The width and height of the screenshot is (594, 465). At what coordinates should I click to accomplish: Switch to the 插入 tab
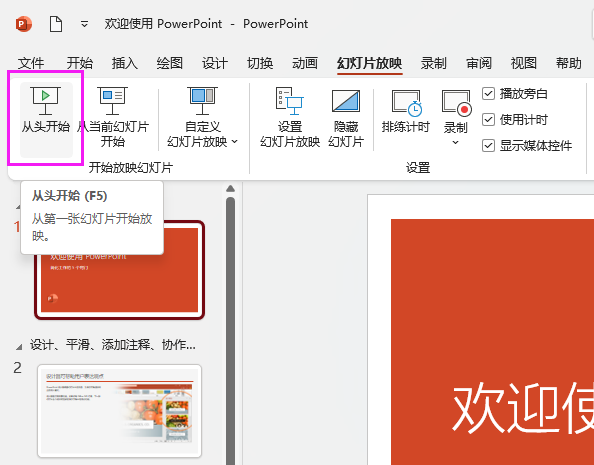[125, 63]
